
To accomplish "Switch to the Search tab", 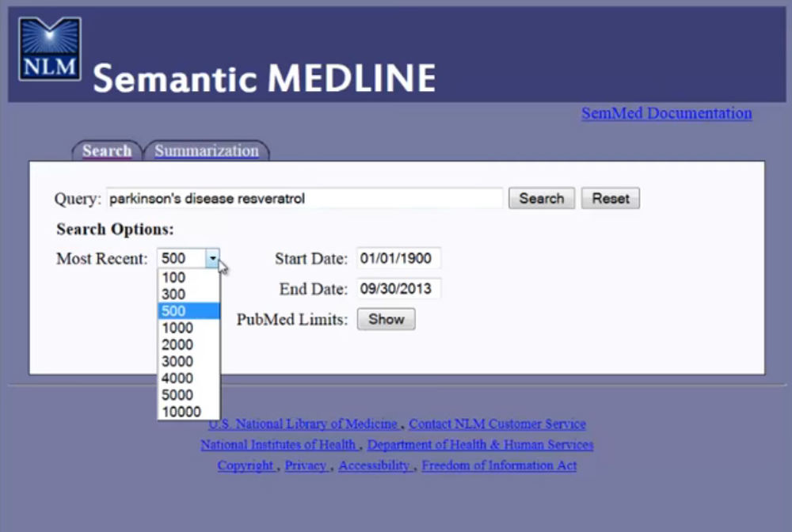I will click(x=107, y=150).
